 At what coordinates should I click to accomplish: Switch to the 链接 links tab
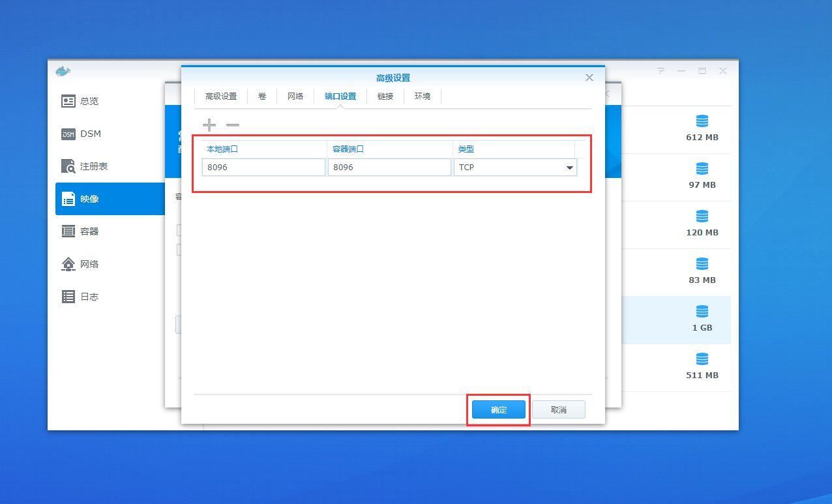point(385,96)
